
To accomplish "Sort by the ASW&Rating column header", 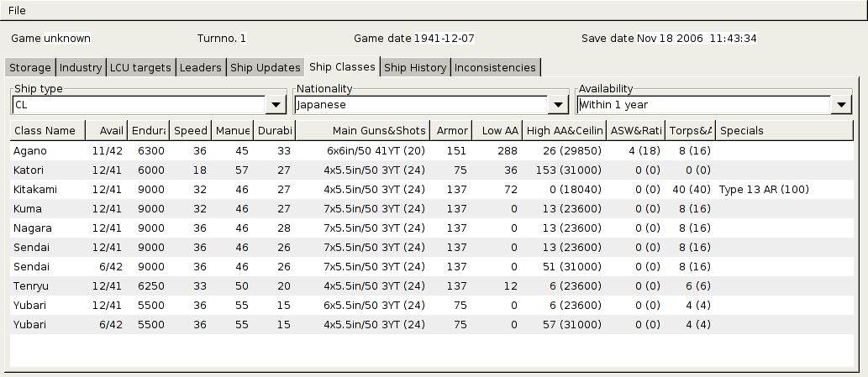I will pyautogui.click(x=636, y=130).
